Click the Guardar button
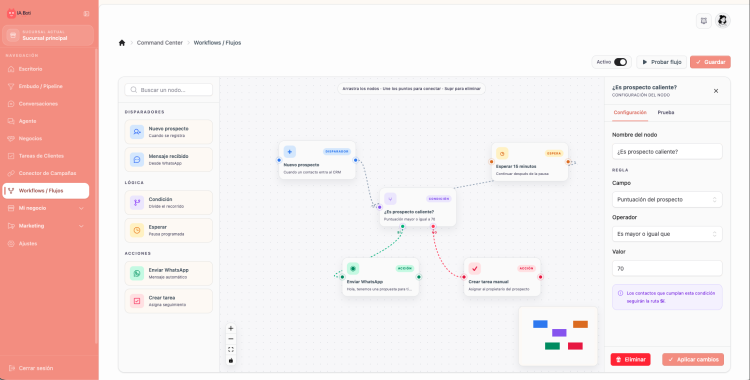The width and height of the screenshot is (750, 380). click(710, 62)
